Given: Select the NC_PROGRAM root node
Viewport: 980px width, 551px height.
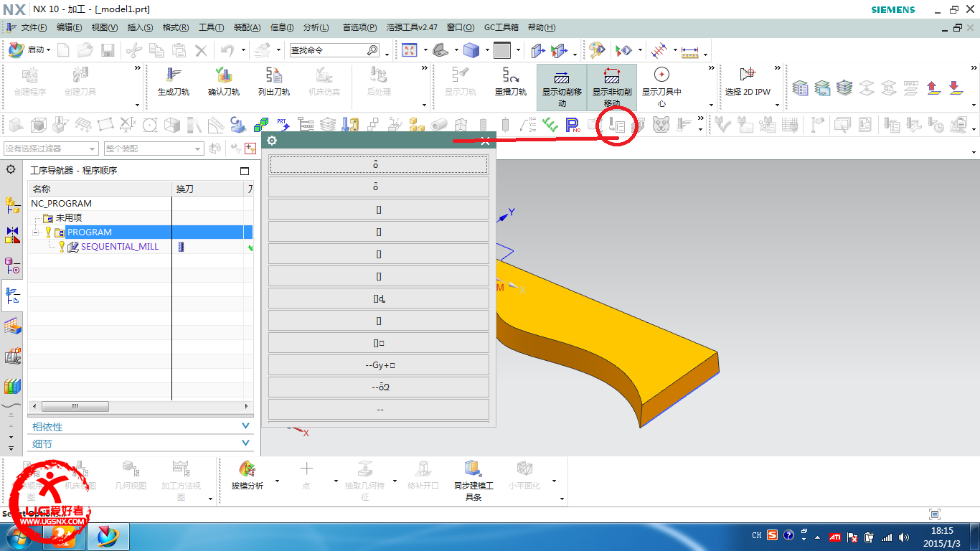Looking at the screenshot, I should [61, 204].
